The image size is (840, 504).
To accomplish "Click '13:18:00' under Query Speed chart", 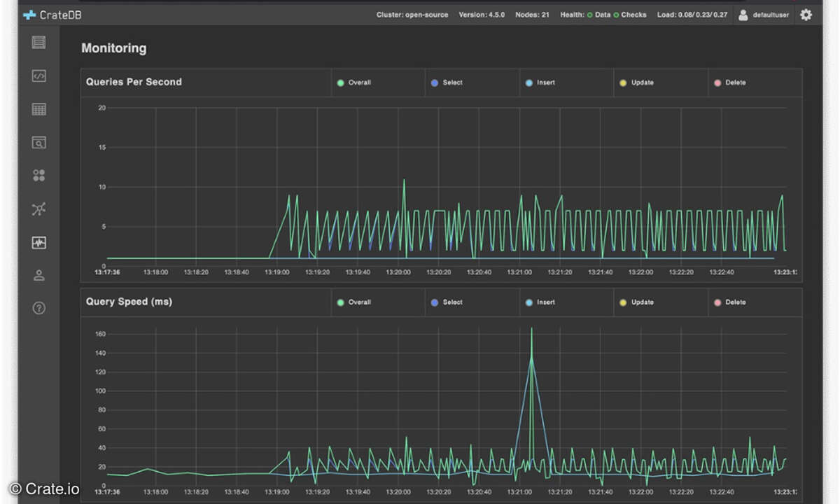I will 155,492.
